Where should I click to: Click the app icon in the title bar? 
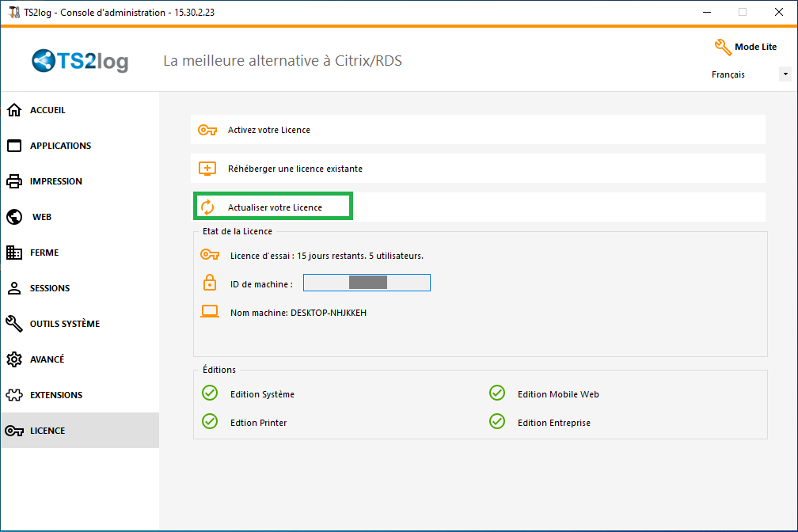pyautogui.click(x=13, y=12)
